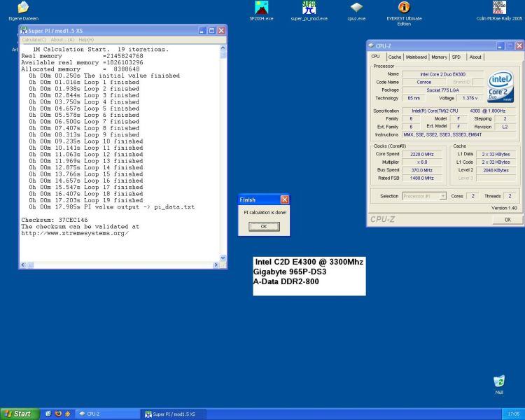The height and width of the screenshot is (420, 525).
Task: Switch to the Mainboard tab in CPU-Z
Action: (x=416, y=57)
